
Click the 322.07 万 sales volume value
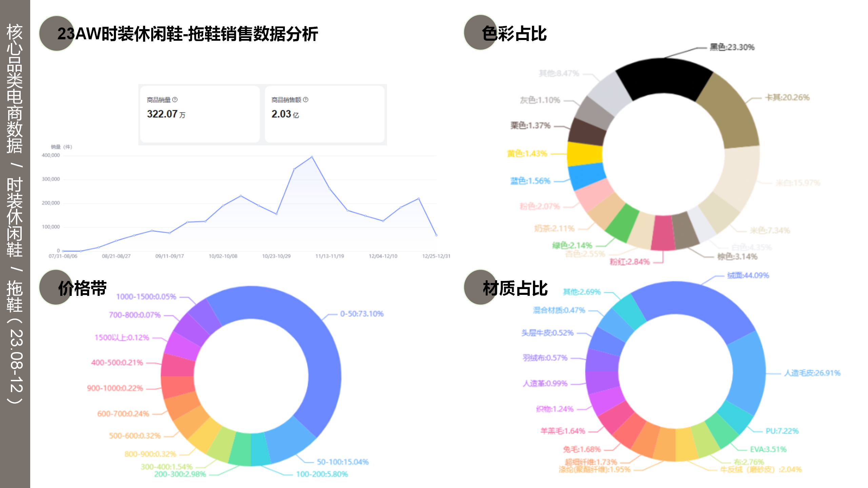(166, 114)
